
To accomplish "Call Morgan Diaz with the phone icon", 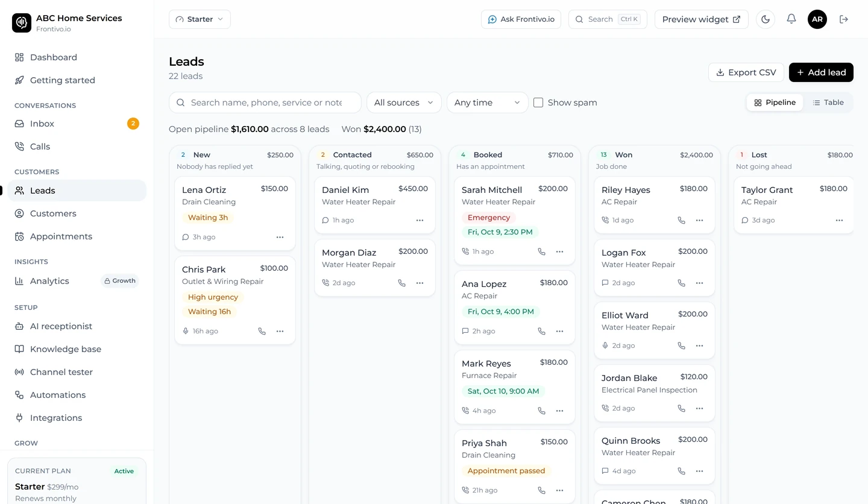I will (x=402, y=283).
